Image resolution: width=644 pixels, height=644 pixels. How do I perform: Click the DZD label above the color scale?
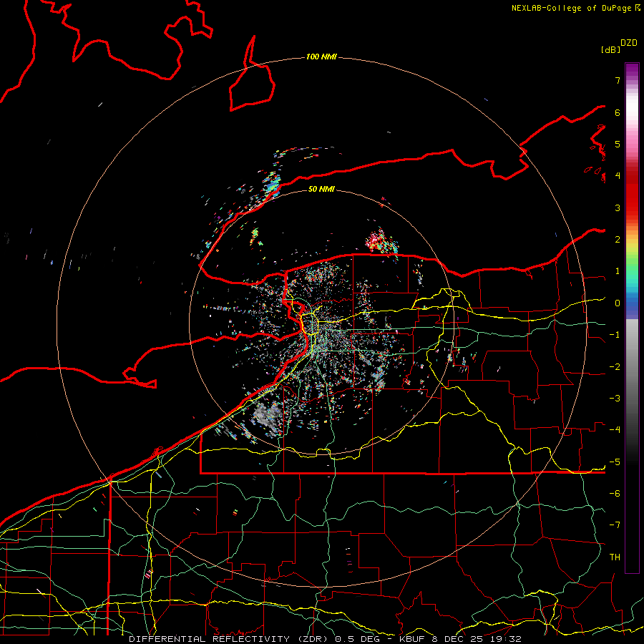point(629,43)
